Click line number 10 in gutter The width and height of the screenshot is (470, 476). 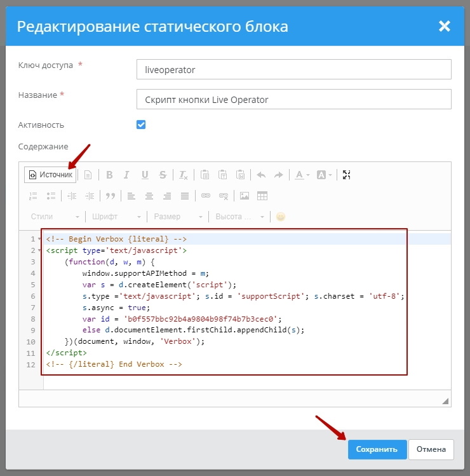coord(30,342)
